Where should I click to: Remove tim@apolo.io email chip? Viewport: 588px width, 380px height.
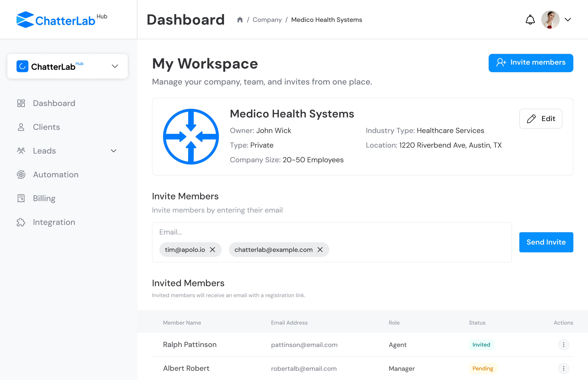tap(213, 250)
